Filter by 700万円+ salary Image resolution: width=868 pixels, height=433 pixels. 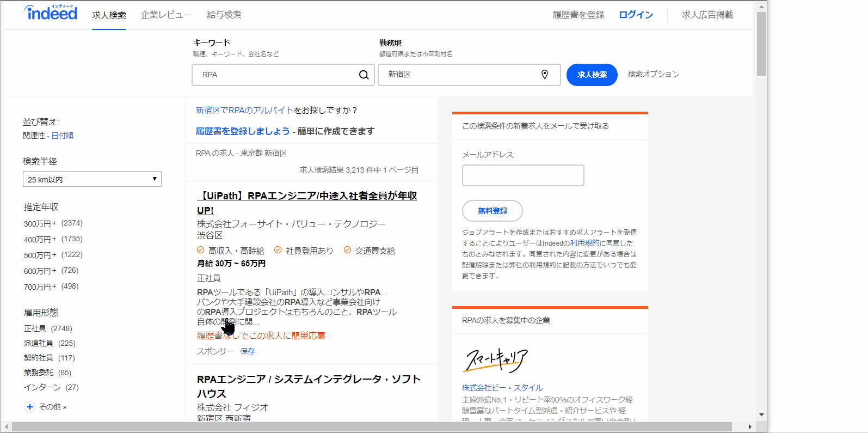(51, 286)
